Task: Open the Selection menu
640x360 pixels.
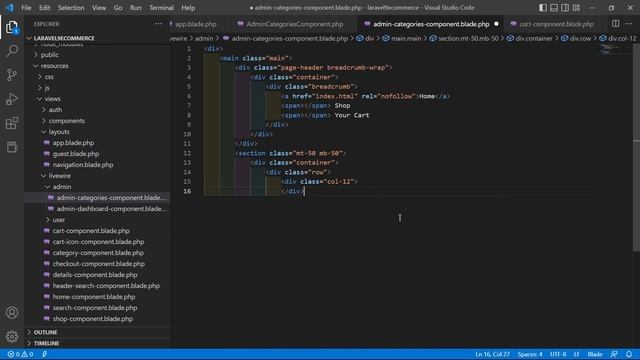Action: click(71, 8)
